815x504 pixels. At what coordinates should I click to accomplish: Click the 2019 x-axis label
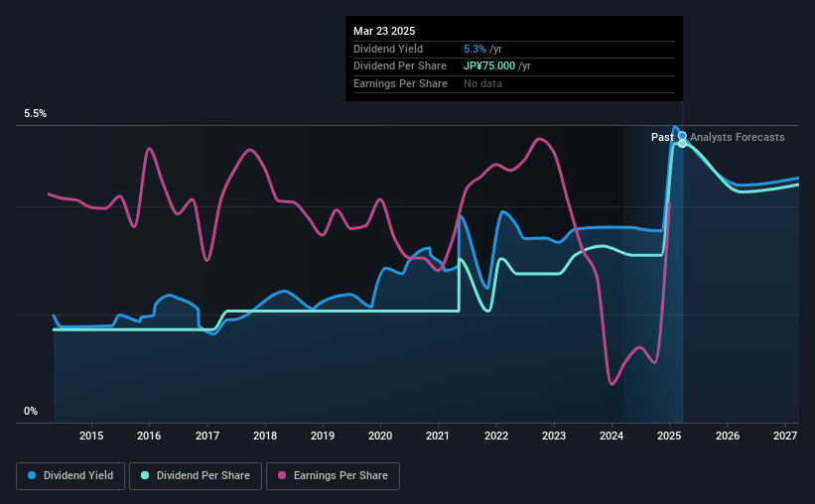coord(323,436)
